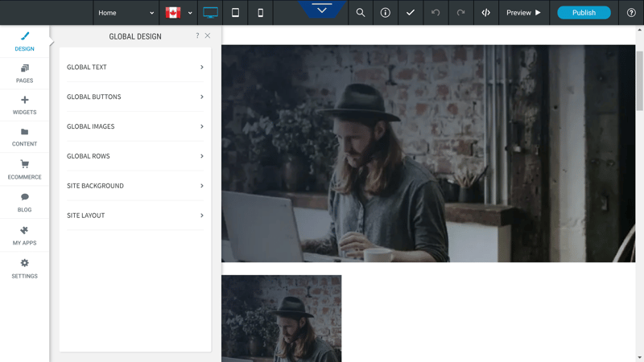The height and width of the screenshot is (362, 644).
Task: Click the checkmark icon in toolbar
Action: (411, 13)
